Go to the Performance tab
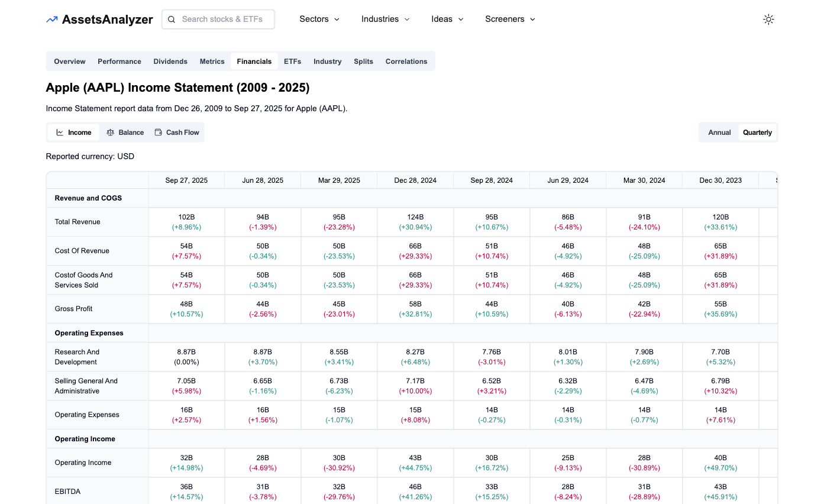 119,62
